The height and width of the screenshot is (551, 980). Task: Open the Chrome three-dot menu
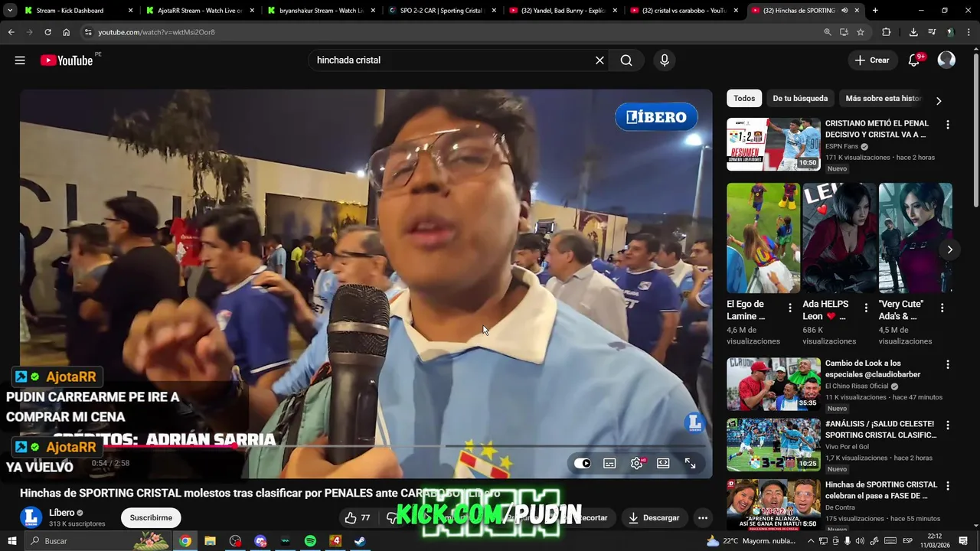coord(969,32)
